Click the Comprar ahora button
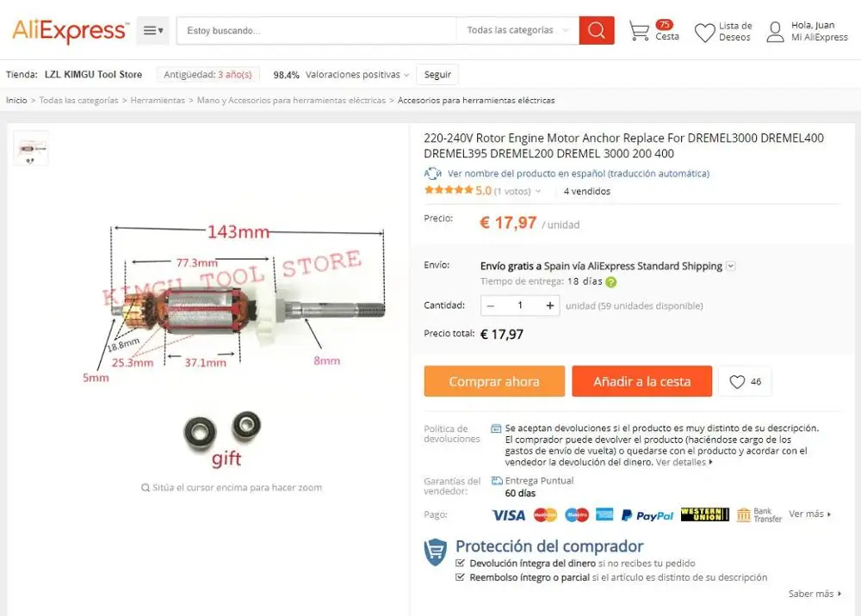861x616 pixels. 494,381
